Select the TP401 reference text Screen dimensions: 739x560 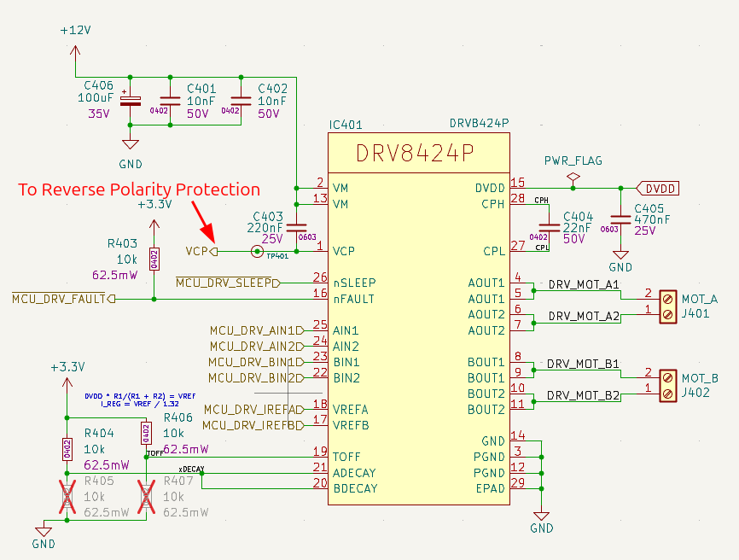(x=277, y=256)
